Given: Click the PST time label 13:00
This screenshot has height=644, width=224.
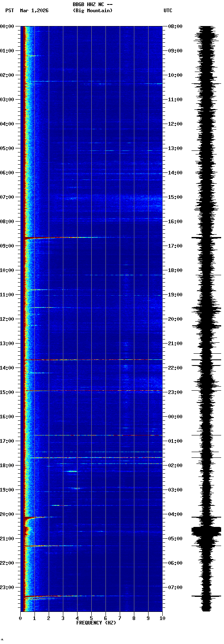Looking at the screenshot, I should 7,344.
